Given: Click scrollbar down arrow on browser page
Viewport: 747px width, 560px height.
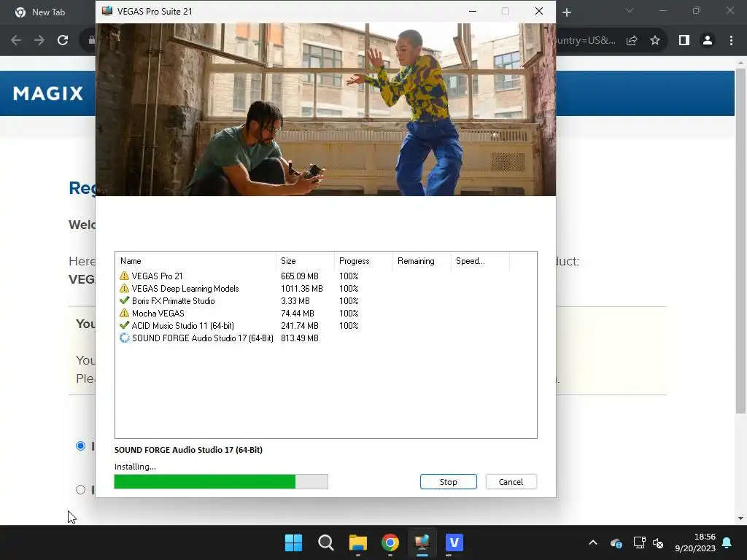Looking at the screenshot, I should point(740,518).
